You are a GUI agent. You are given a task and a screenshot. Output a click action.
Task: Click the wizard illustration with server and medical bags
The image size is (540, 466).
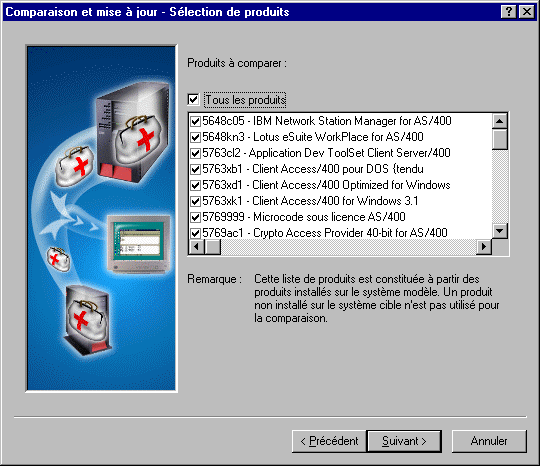pyautogui.click(x=101, y=219)
